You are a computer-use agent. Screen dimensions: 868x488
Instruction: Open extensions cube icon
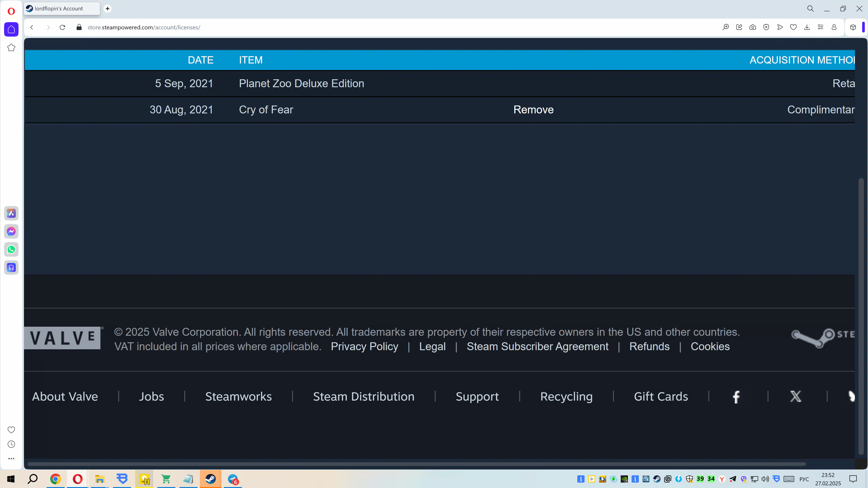tap(853, 27)
